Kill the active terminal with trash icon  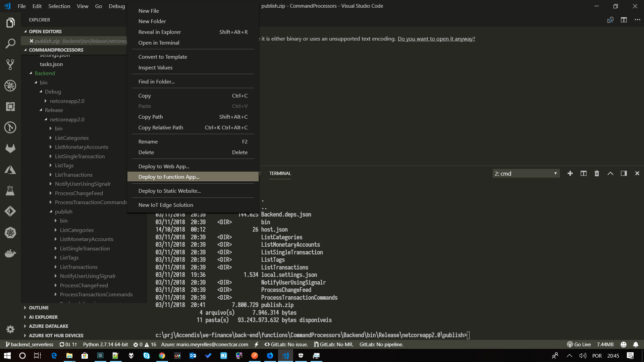pos(597,173)
